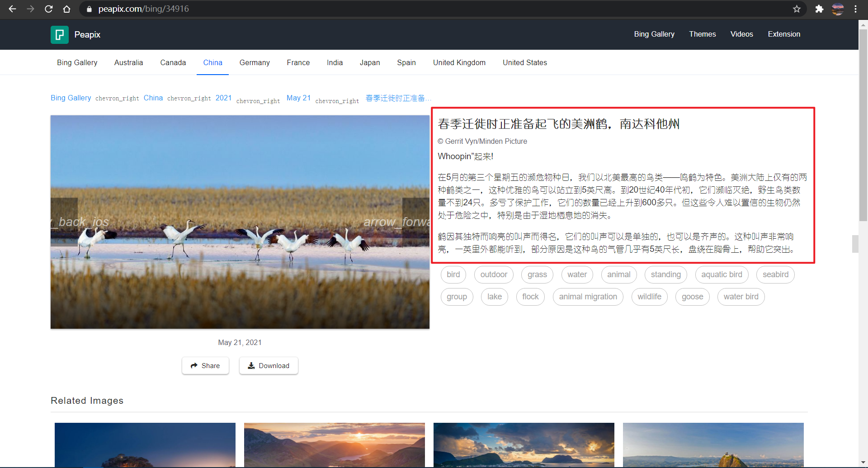Open the wildlife tag link
The height and width of the screenshot is (468, 868).
coord(650,297)
